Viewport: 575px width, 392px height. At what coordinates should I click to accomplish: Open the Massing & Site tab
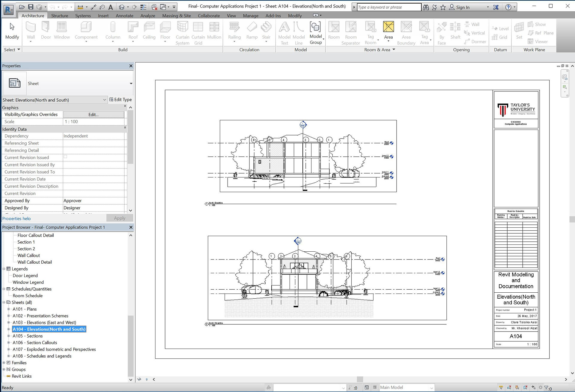[176, 16]
